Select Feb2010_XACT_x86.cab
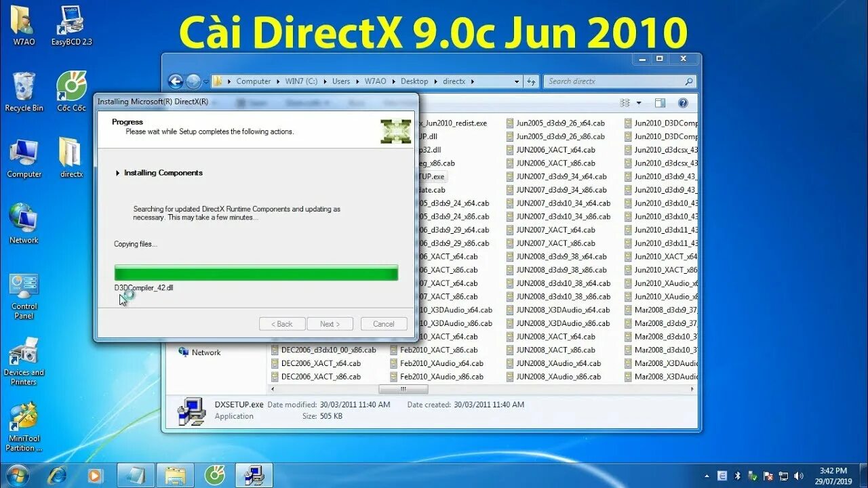The width and height of the screenshot is (868, 488). point(434,350)
